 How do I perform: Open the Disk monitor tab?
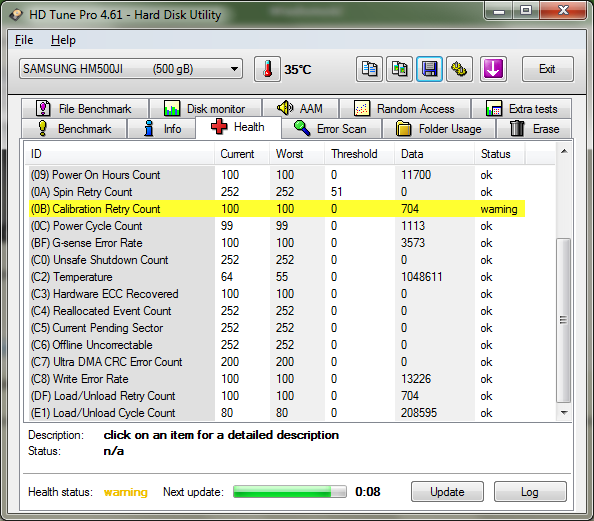pyautogui.click(x=205, y=109)
